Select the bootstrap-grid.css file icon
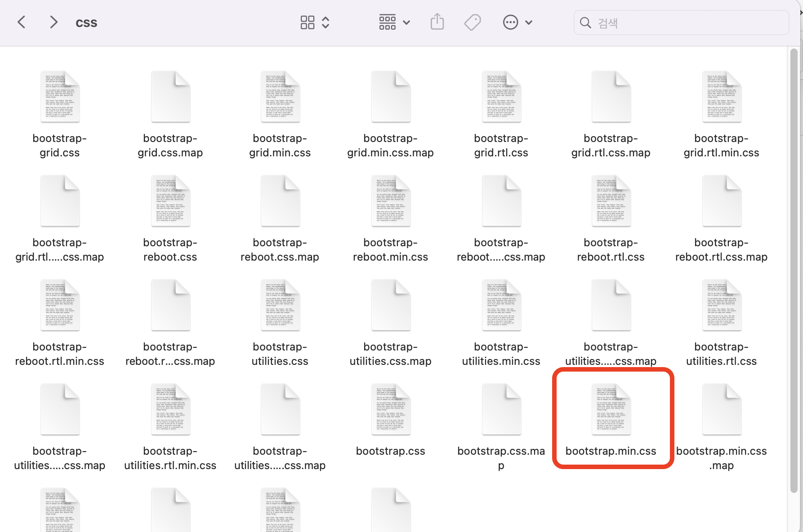 [x=60, y=97]
